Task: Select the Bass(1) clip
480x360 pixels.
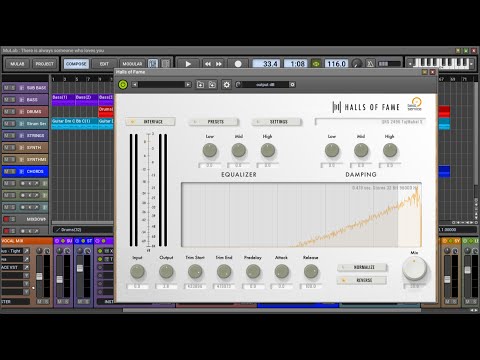Action: 63,99
